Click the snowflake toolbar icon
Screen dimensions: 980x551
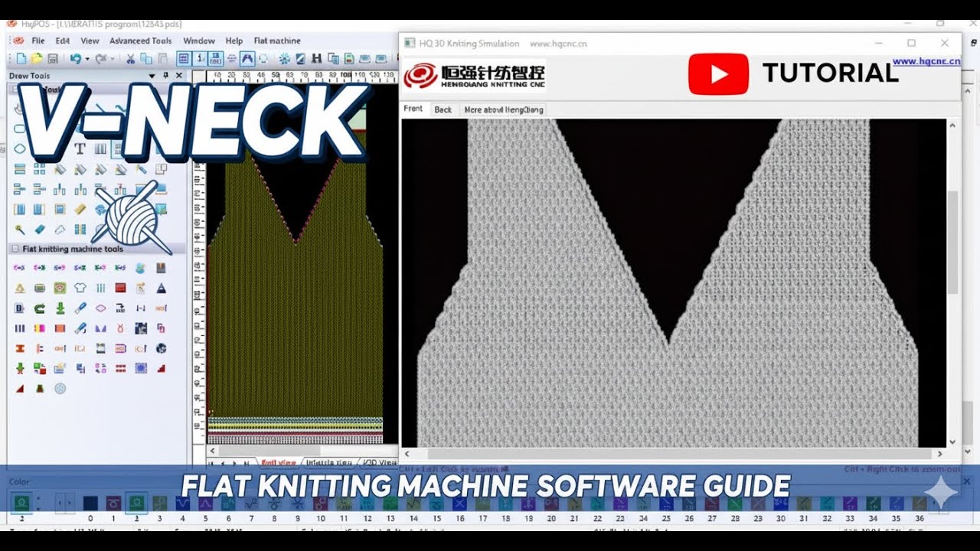[284, 59]
